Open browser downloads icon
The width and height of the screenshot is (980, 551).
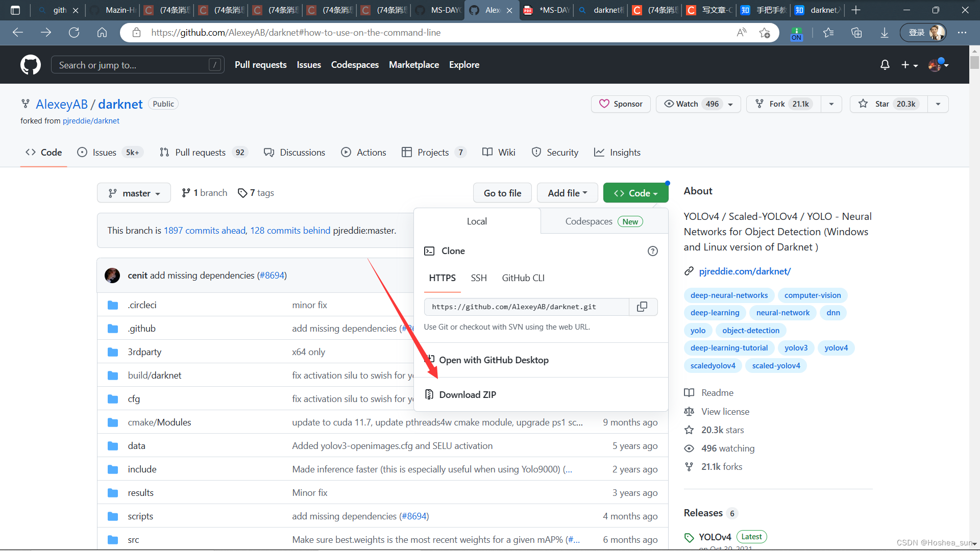click(x=884, y=33)
